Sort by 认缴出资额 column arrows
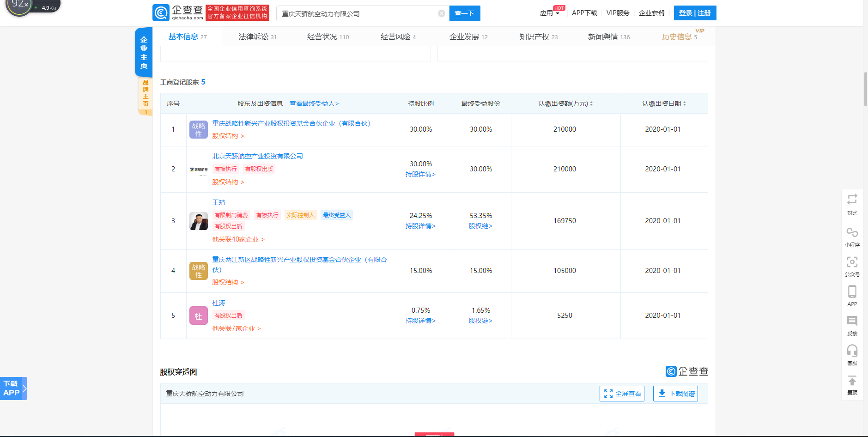This screenshot has width=868, height=437. (591, 104)
